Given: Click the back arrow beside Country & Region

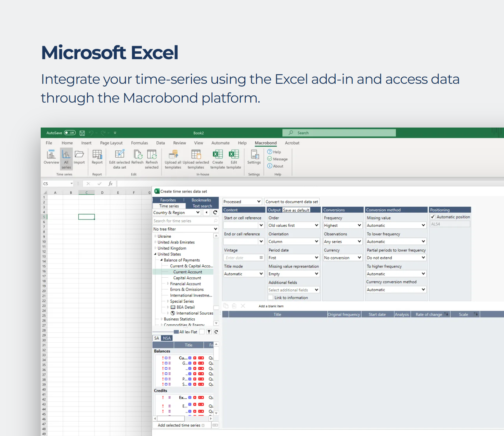Looking at the screenshot, I should (206, 212).
